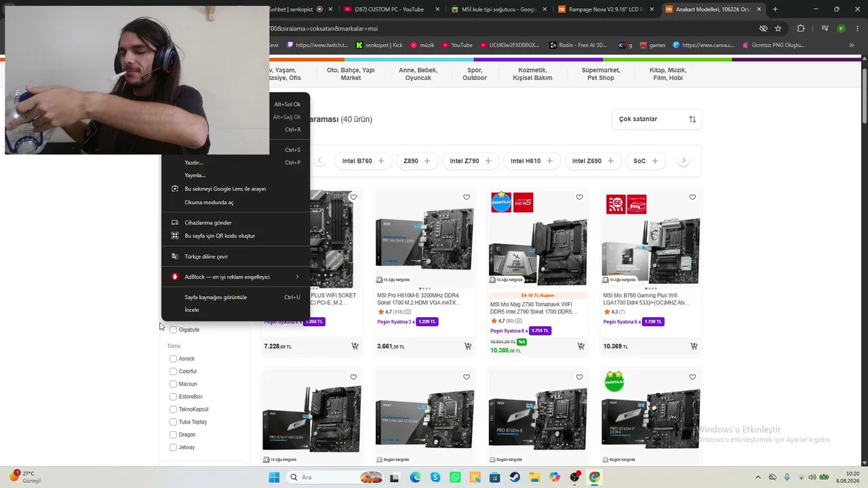868x488 pixels.
Task: Favorite the PRO B760M-P DDR4 board
Action: (x=692, y=377)
